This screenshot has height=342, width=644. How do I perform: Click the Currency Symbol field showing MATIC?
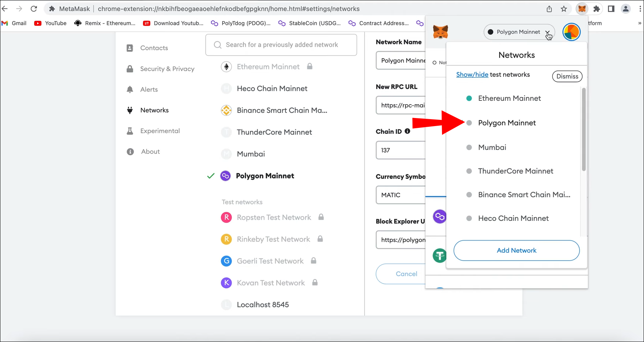coord(401,195)
